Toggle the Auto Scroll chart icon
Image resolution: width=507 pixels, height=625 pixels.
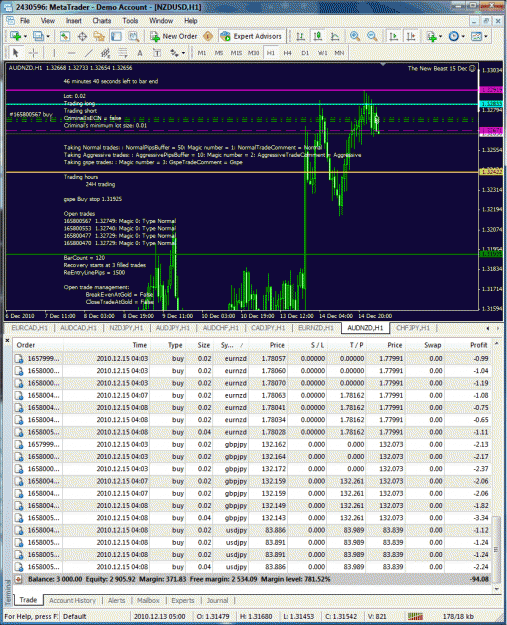tap(393, 36)
